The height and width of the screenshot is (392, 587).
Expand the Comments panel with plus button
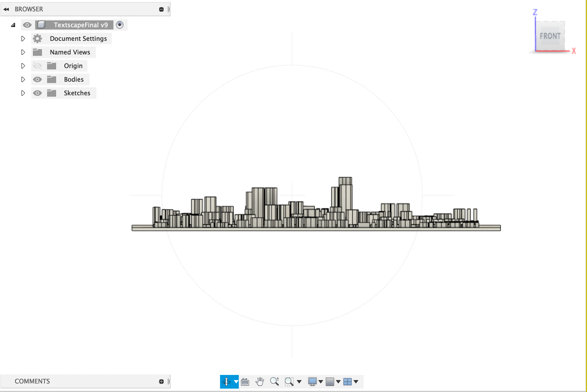[x=161, y=381]
